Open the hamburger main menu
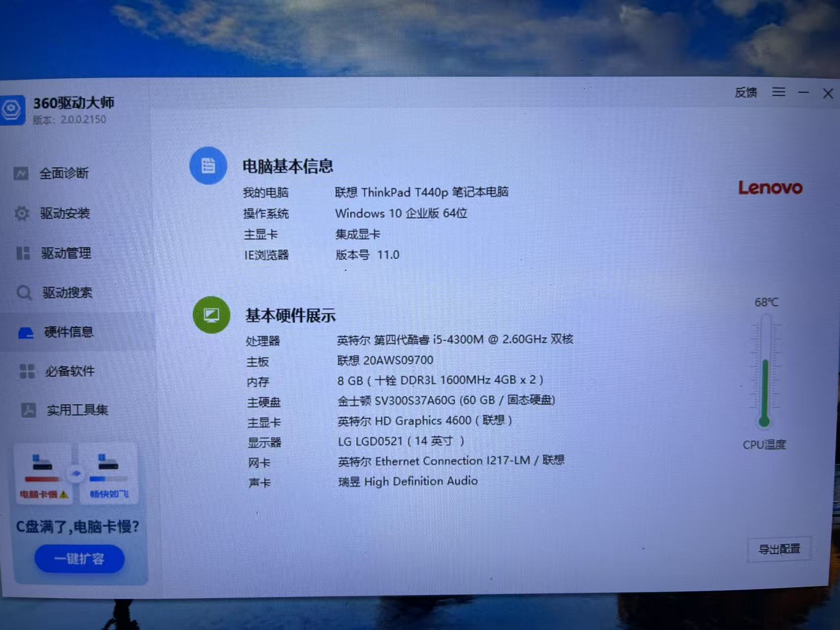The image size is (840, 630). coord(778,92)
